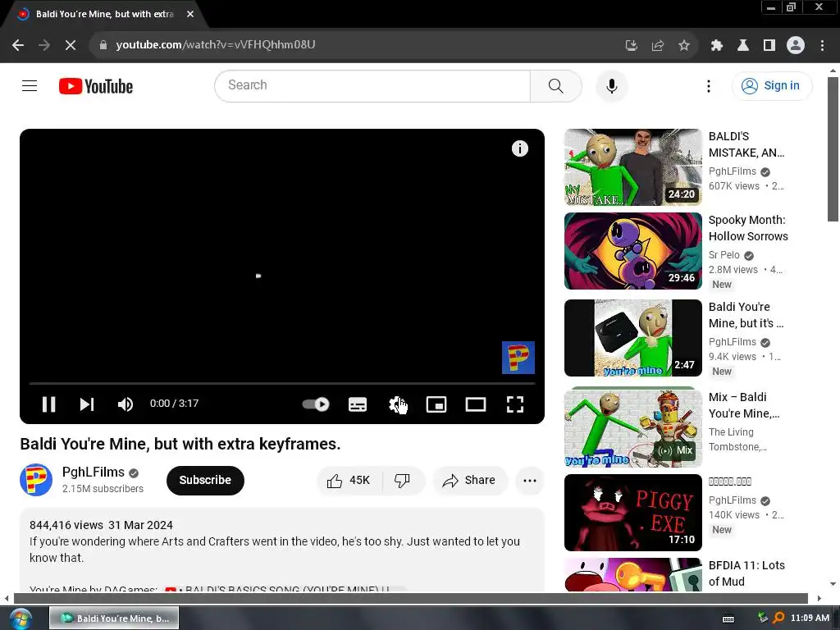840x630 pixels.
Task: Toggle the autoplay switch
Action: 316,404
